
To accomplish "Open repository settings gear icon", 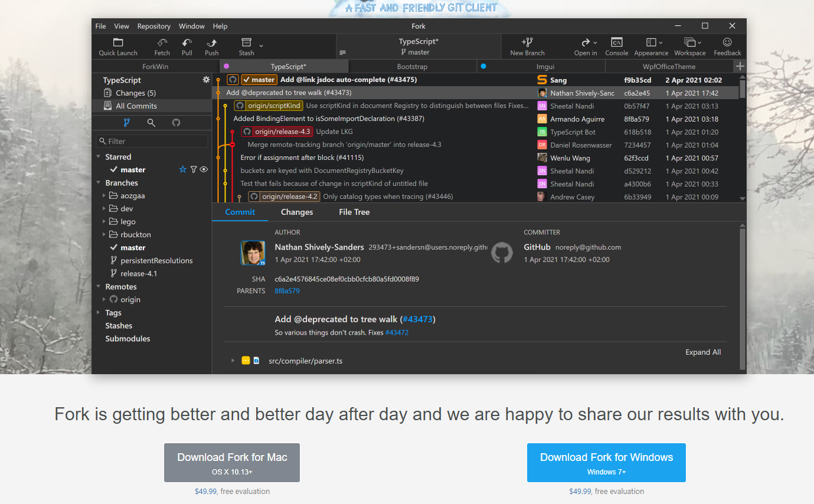I will pyautogui.click(x=206, y=80).
